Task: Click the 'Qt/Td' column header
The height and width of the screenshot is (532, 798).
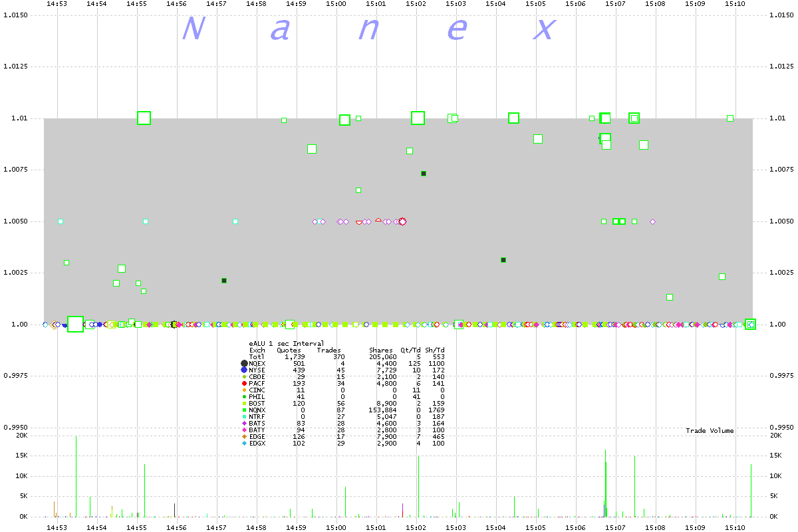Action: pos(411,350)
